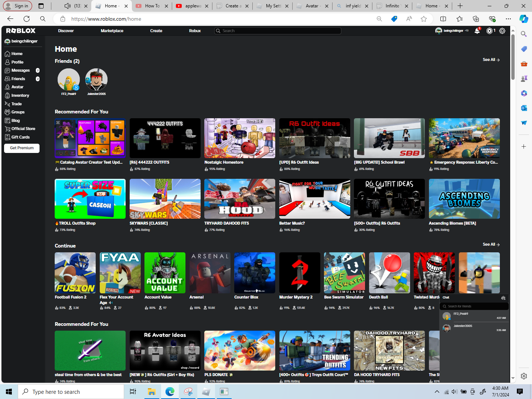
Task: Open Roblox notifications bell
Action: pyautogui.click(x=477, y=31)
